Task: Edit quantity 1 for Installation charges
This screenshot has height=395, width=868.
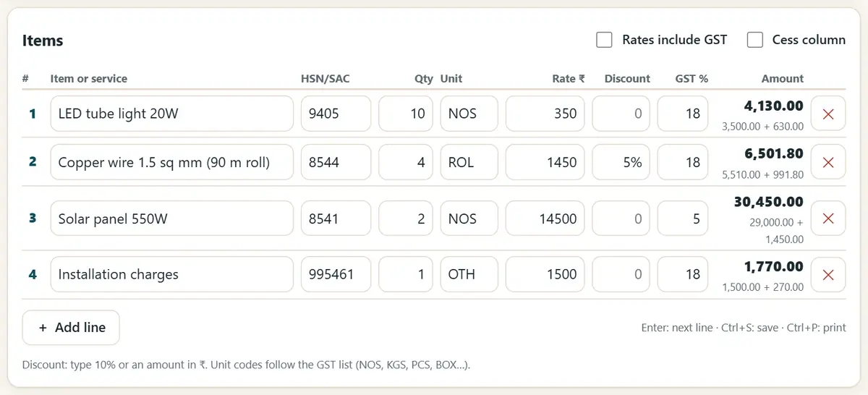Action: [406, 274]
